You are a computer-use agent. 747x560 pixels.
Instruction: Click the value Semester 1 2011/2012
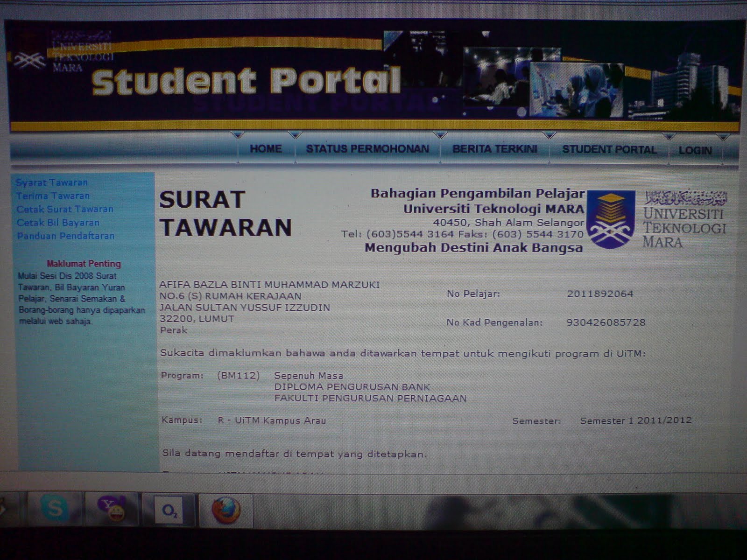(636, 421)
